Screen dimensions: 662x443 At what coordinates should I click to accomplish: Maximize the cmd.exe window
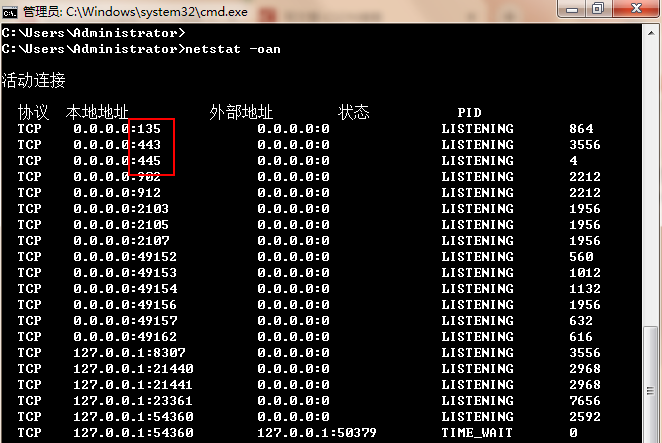pos(598,9)
